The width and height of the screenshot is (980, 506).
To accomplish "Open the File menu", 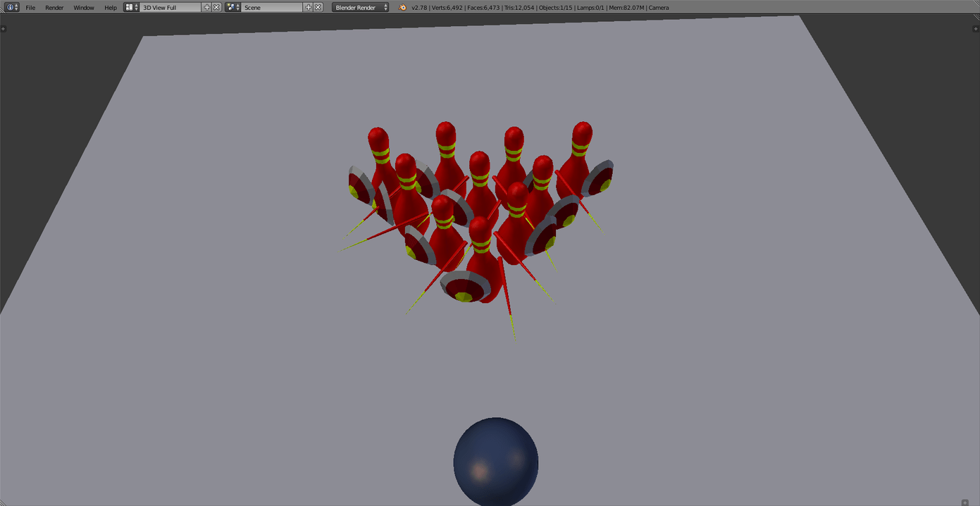I will click(x=30, y=8).
